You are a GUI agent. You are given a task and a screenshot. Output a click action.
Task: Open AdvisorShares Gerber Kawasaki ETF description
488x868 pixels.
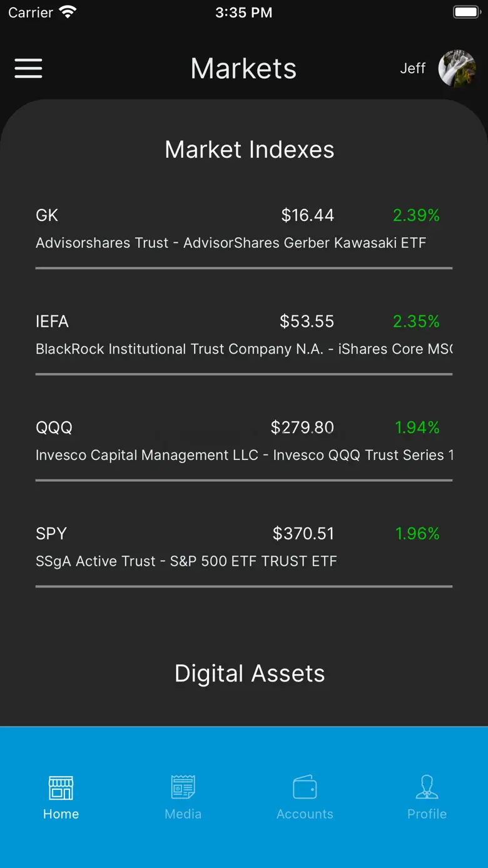[231, 243]
